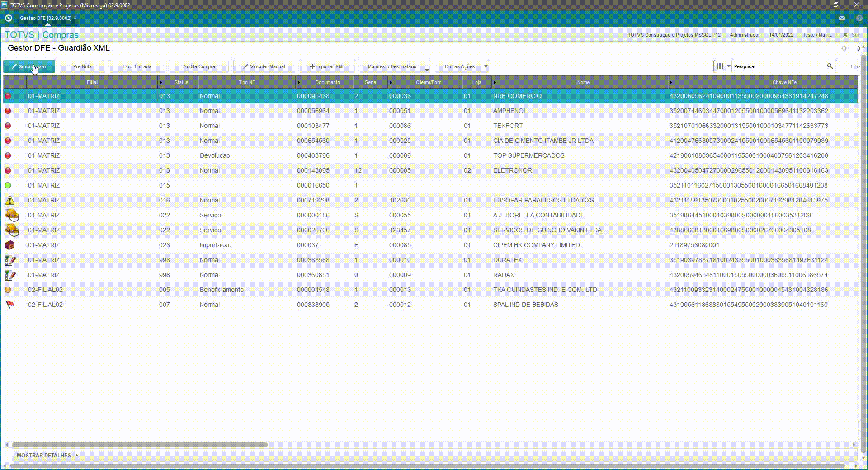
Task: Click the Sair link
Action: point(856,35)
